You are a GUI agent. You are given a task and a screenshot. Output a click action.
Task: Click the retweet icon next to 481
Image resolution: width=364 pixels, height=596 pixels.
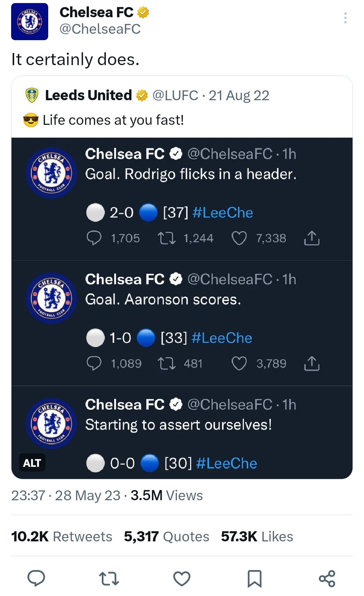click(167, 364)
